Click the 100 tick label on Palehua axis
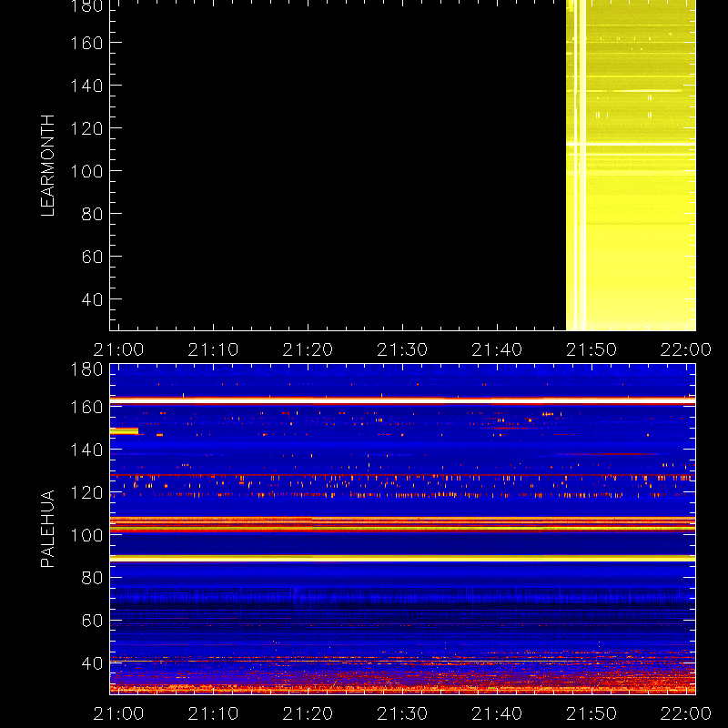Viewport: 728px width, 728px height. tap(86, 535)
